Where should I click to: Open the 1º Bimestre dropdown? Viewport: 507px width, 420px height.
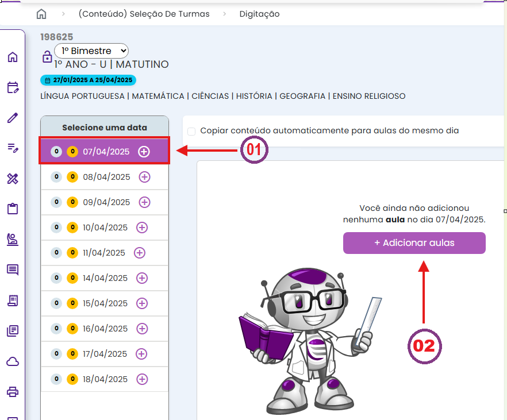coord(91,51)
